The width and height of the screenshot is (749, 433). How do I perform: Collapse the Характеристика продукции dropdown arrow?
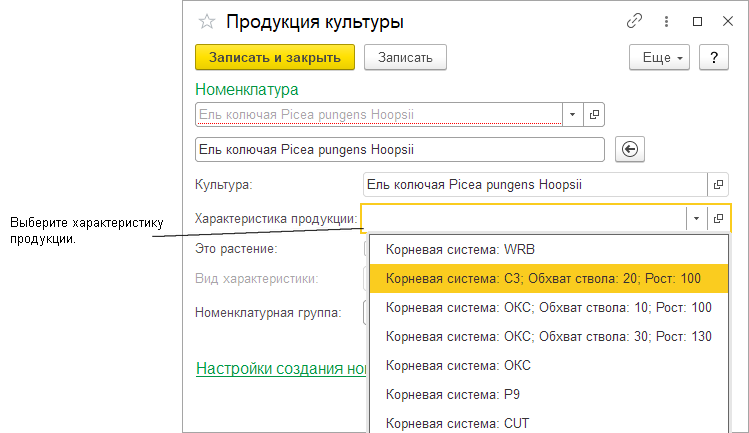point(694,218)
